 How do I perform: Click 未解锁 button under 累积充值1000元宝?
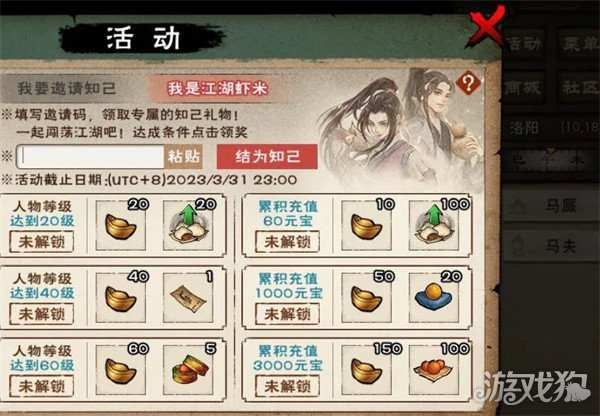287,314
